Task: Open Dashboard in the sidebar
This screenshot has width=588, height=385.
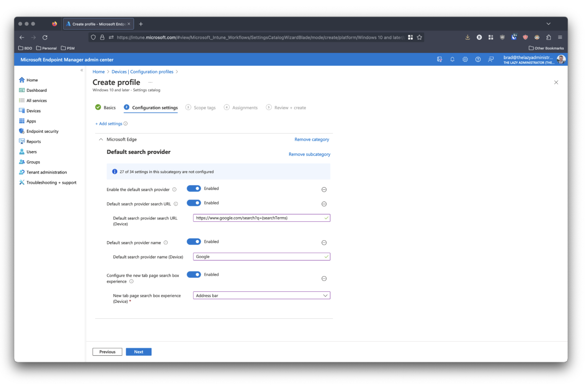Action: (x=33, y=91)
